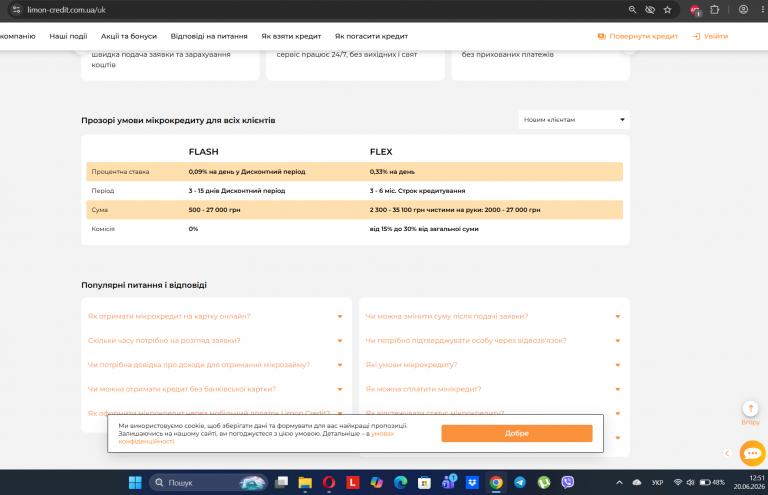
Task: Click the 3 - 15 днів Дисконтний період cell
Action: 237,190
